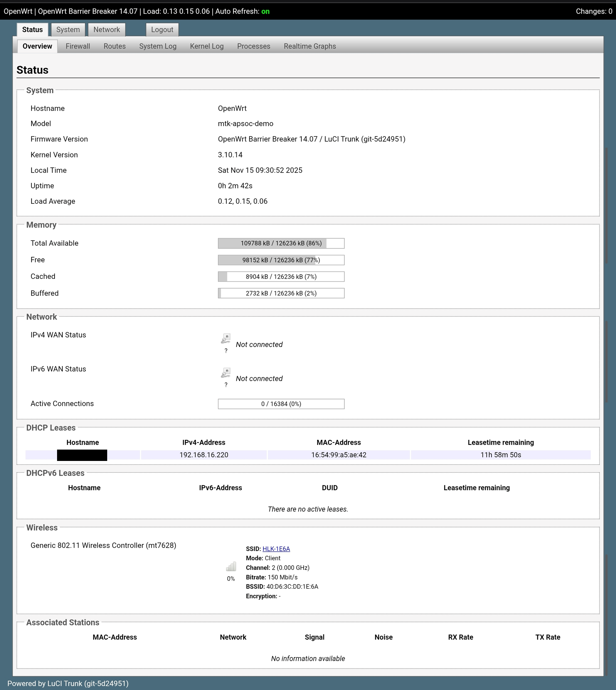The width and height of the screenshot is (616, 690).
Task: Click the 192.168.16.220 DHCP lease address
Action: pyautogui.click(x=204, y=455)
